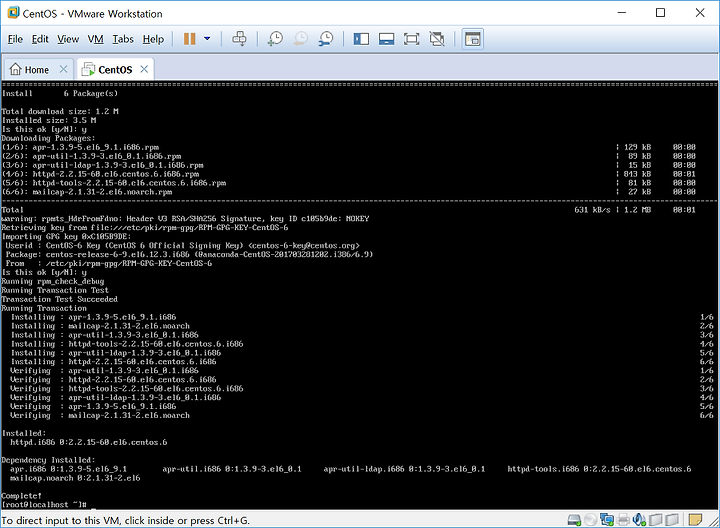Click the hard disk status icon
The height and width of the screenshot is (528, 720).
[574, 520]
